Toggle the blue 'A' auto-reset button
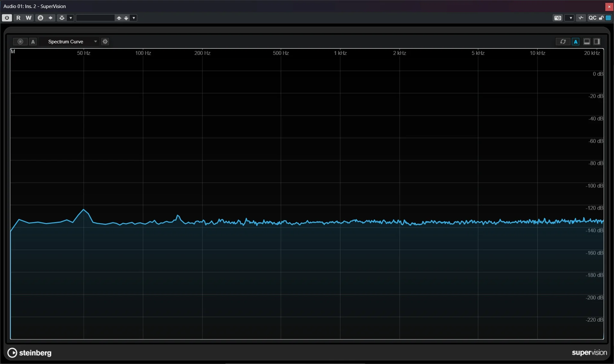This screenshot has width=614, height=364. click(x=575, y=41)
